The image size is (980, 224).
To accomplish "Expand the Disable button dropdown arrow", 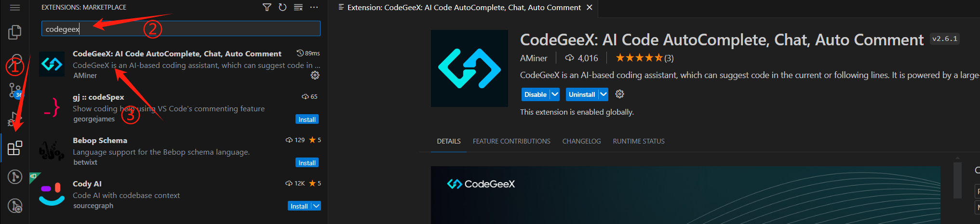I will point(555,94).
